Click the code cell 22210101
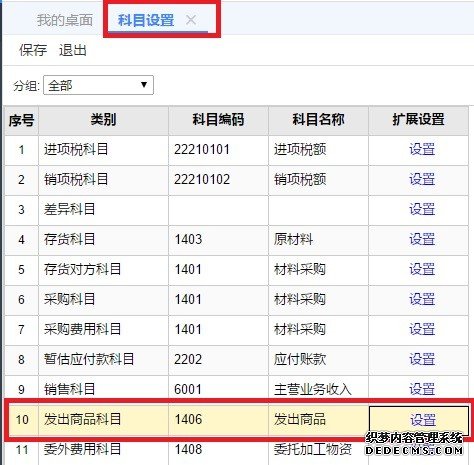This screenshot has height=465, width=474. pos(218,150)
